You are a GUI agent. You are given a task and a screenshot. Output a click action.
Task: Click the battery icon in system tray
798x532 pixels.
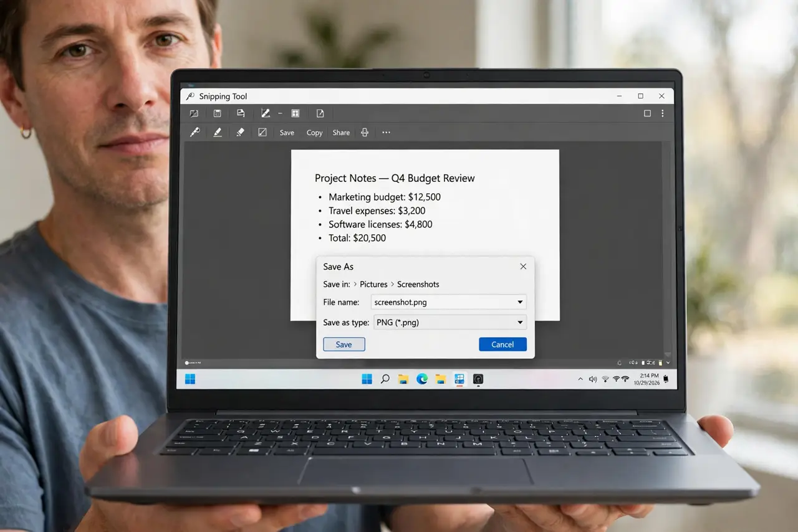(666, 379)
